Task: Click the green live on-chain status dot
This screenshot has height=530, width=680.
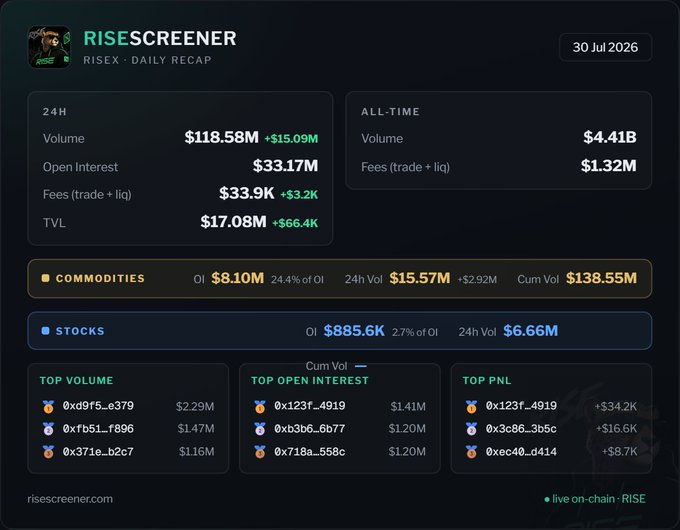Action: pos(547,500)
